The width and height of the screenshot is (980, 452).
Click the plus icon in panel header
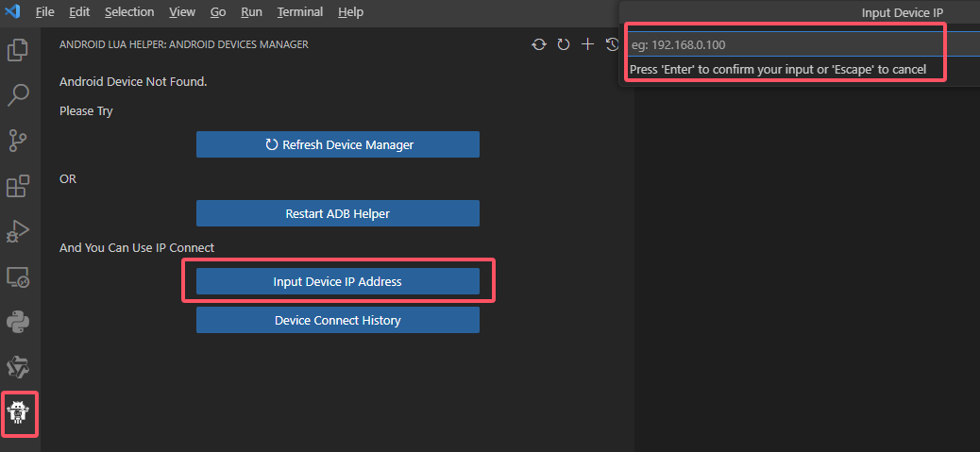pyautogui.click(x=587, y=44)
